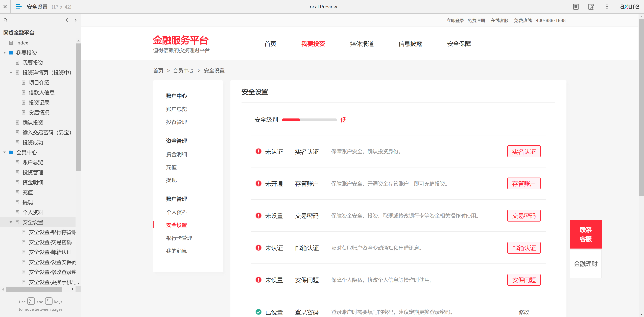The height and width of the screenshot is (317, 644).
Task: Click the page icon beside index
Action: point(11,43)
